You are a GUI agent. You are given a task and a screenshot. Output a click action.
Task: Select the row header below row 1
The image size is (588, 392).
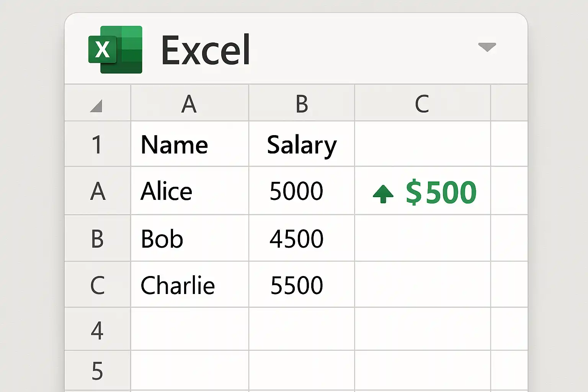pos(97,191)
